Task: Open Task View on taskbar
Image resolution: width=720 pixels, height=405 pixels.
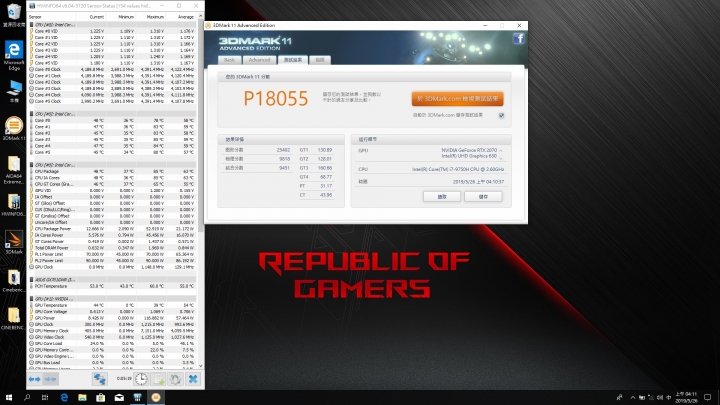Action: 45,397
